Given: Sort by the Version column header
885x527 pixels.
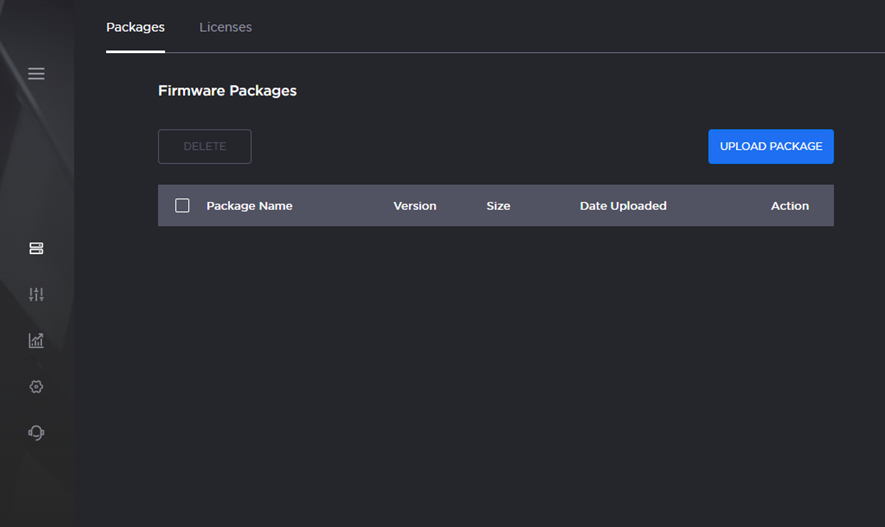Looking at the screenshot, I should [414, 206].
